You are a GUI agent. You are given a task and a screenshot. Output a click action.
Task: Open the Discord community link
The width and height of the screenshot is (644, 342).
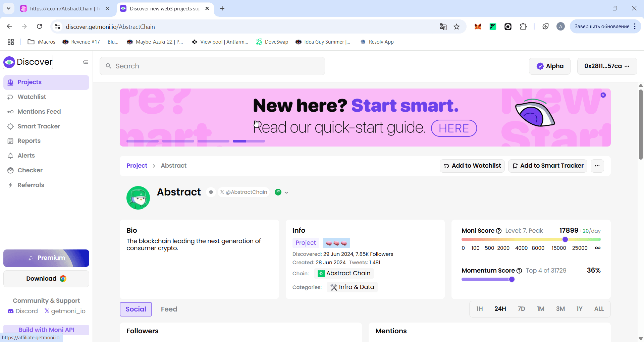[23, 311]
